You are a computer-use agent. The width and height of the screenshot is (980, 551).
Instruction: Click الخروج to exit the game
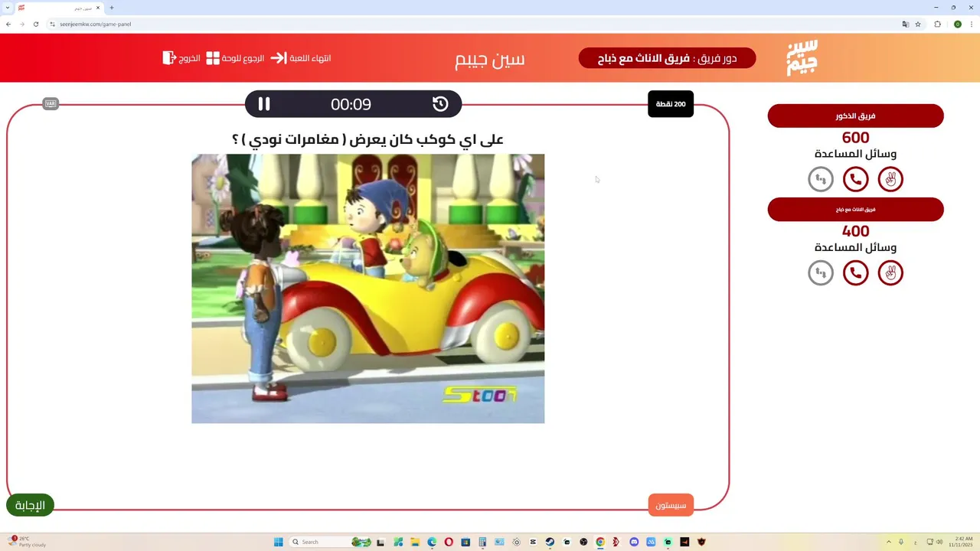[181, 58]
